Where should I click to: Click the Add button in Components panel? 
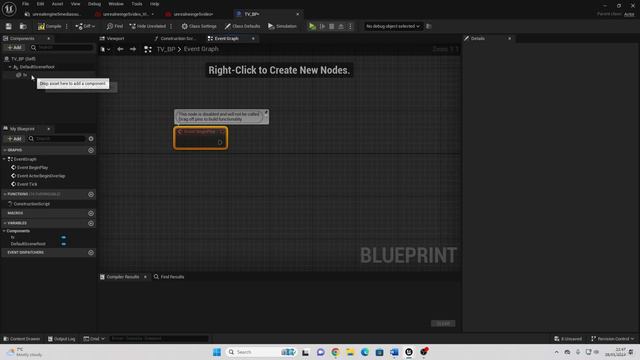tap(14, 47)
